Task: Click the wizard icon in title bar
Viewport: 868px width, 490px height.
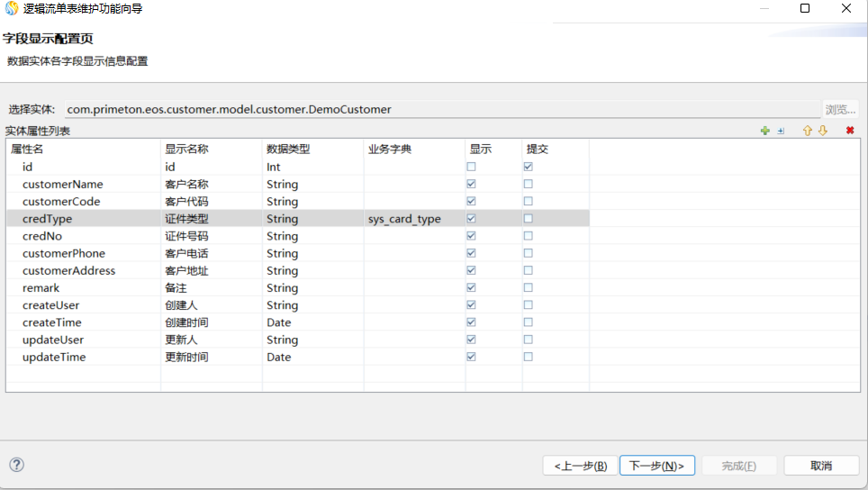Action: pos(12,9)
